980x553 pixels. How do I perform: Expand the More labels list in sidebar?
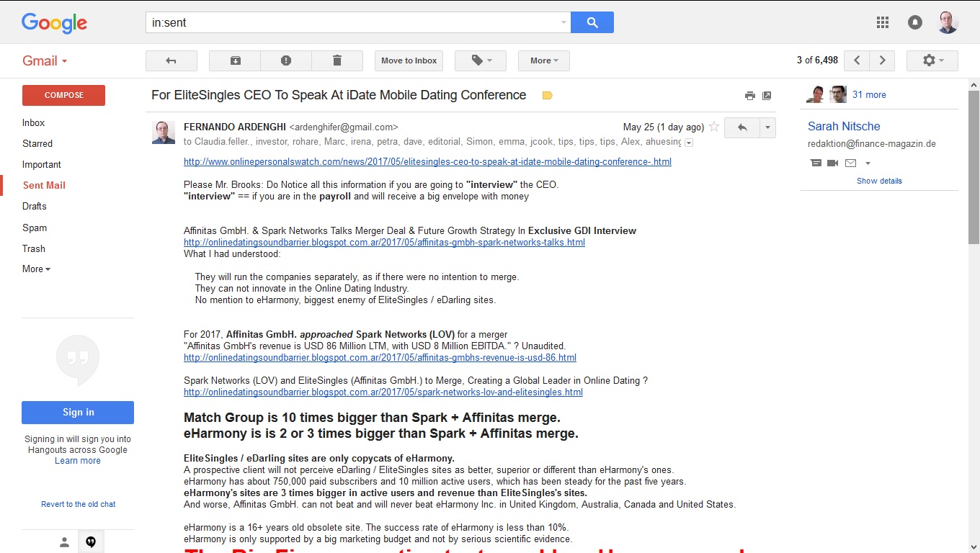(x=36, y=269)
